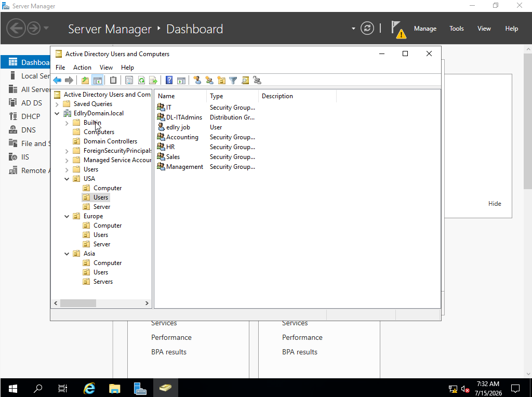Screen dimensions: 532x397
Task: Click Server Manager back navigation arrow
Action: [x=16, y=28]
